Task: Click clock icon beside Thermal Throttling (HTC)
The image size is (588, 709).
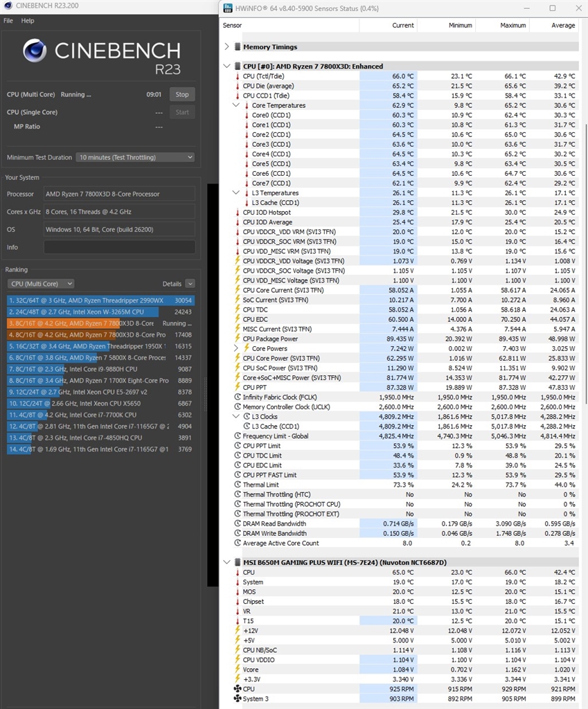Action: coord(238,494)
